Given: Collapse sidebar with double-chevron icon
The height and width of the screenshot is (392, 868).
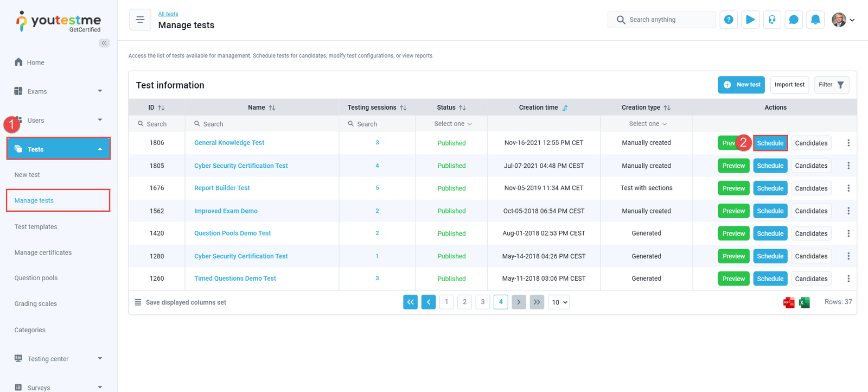Looking at the screenshot, I should point(104,43).
